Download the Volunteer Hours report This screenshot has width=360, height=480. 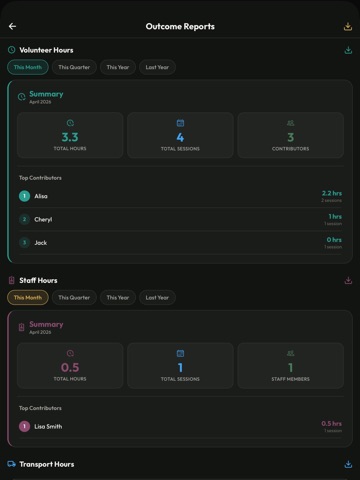348,50
